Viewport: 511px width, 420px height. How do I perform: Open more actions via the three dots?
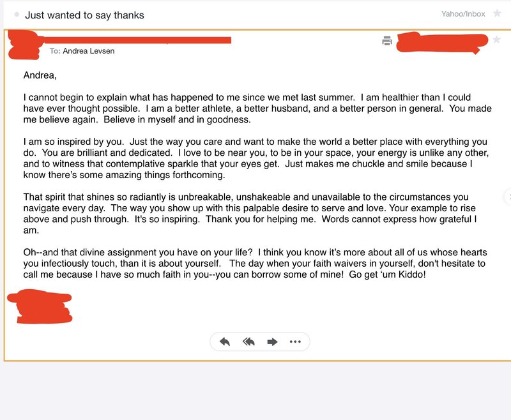295,341
